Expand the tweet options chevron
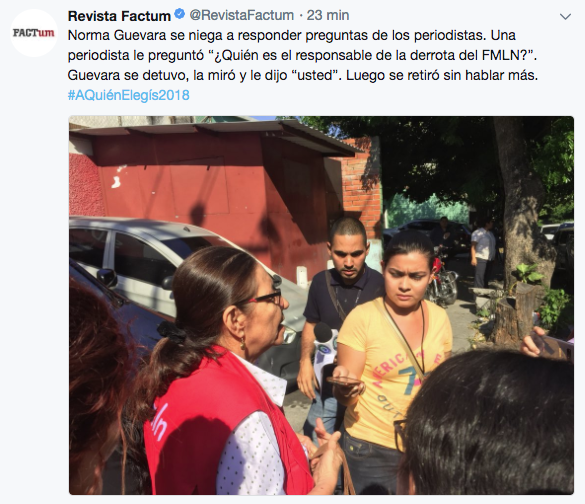Screen dimensions: 585x504 click(x=565, y=16)
